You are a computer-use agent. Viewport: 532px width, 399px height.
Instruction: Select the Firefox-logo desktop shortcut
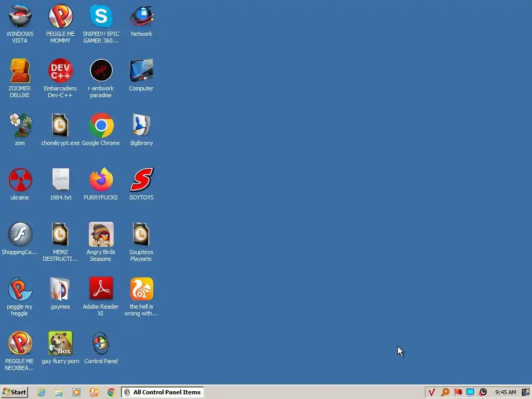click(x=101, y=184)
